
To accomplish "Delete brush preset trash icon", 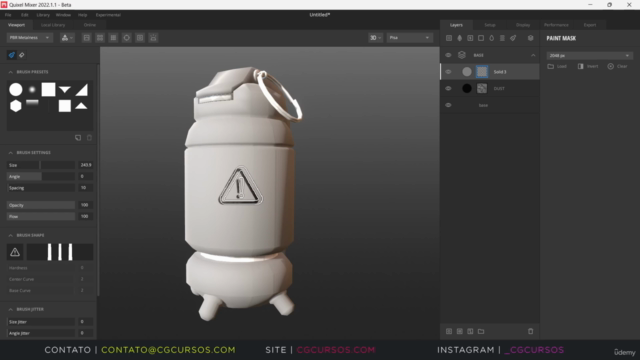I will 89,138.
